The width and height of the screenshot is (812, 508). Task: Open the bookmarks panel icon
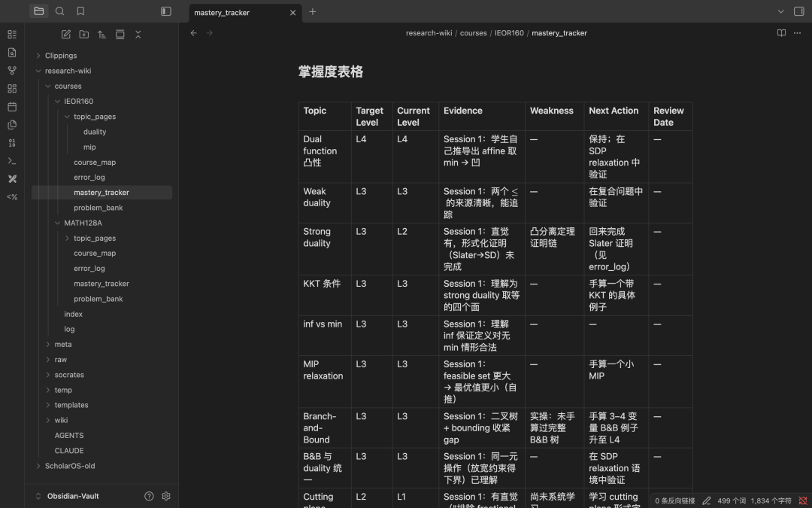coord(80,11)
